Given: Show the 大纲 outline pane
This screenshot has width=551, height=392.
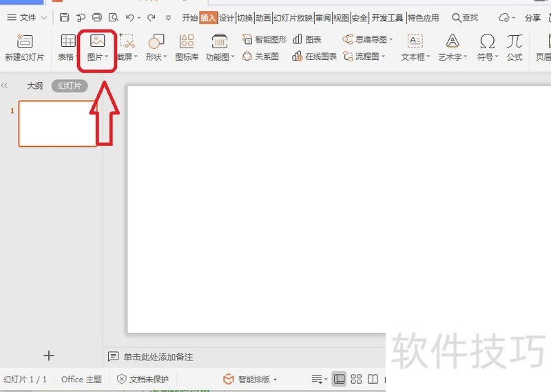Looking at the screenshot, I should click(x=35, y=86).
